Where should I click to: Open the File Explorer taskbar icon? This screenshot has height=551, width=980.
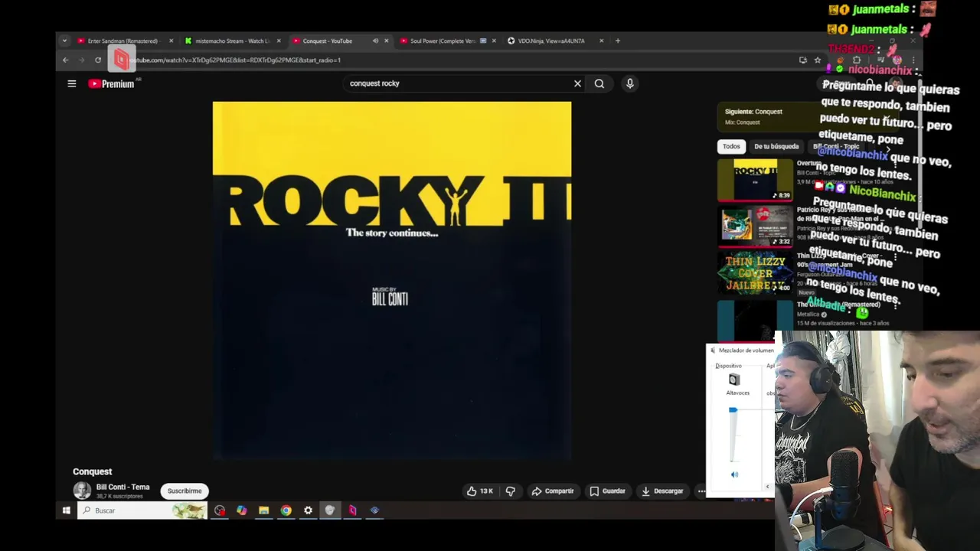tap(263, 510)
